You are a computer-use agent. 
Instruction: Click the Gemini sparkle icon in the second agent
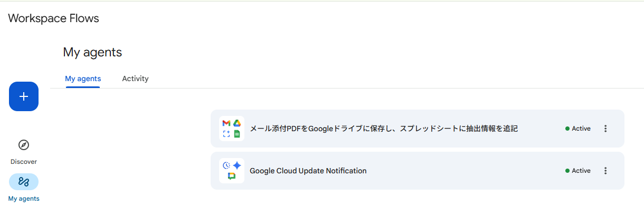tap(237, 165)
